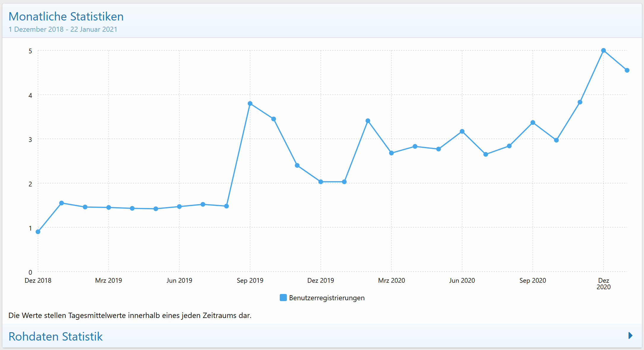This screenshot has width=644, height=350.
Task: Click the Sep 2019 x-axis label
Action: point(250,280)
